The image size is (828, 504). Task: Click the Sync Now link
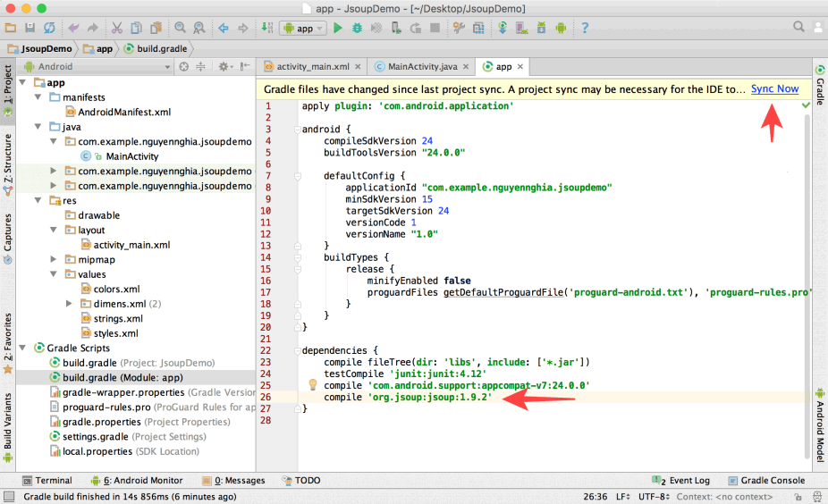774,89
